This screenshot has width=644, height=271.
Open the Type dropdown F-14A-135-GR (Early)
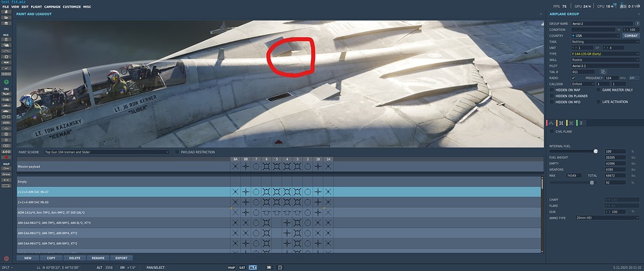click(605, 54)
